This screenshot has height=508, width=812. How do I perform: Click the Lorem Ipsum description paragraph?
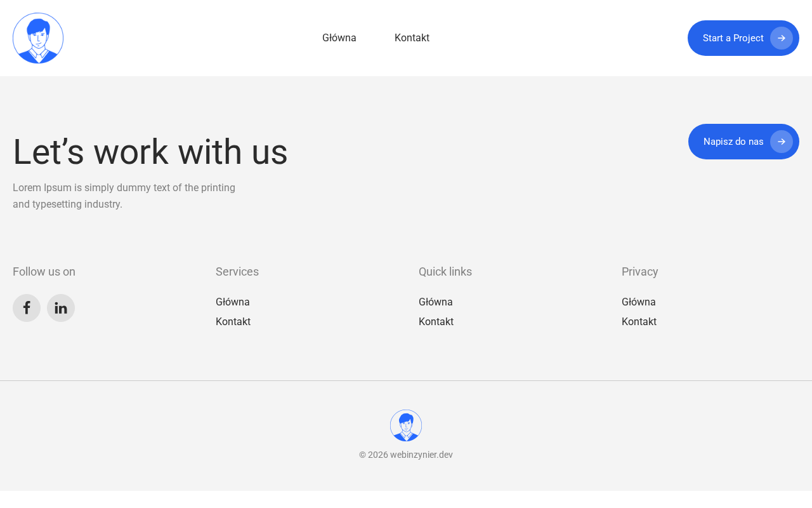[x=124, y=196]
